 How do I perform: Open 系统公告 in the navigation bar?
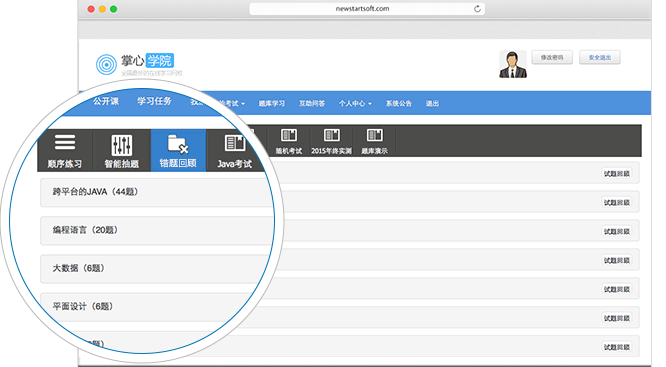pos(398,103)
